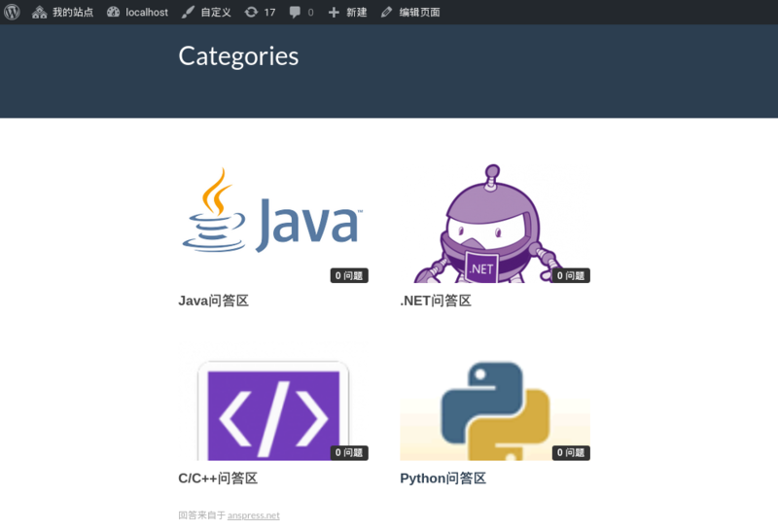Click 0 问题 badge on .NET
The image size is (778, 532).
[x=571, y=275]
